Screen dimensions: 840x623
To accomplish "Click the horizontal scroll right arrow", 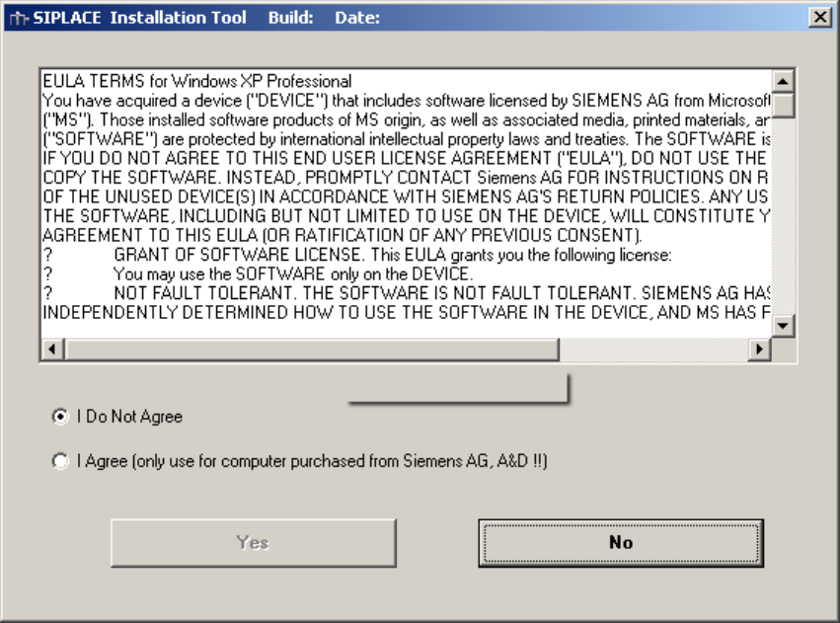I will (759, 350).
